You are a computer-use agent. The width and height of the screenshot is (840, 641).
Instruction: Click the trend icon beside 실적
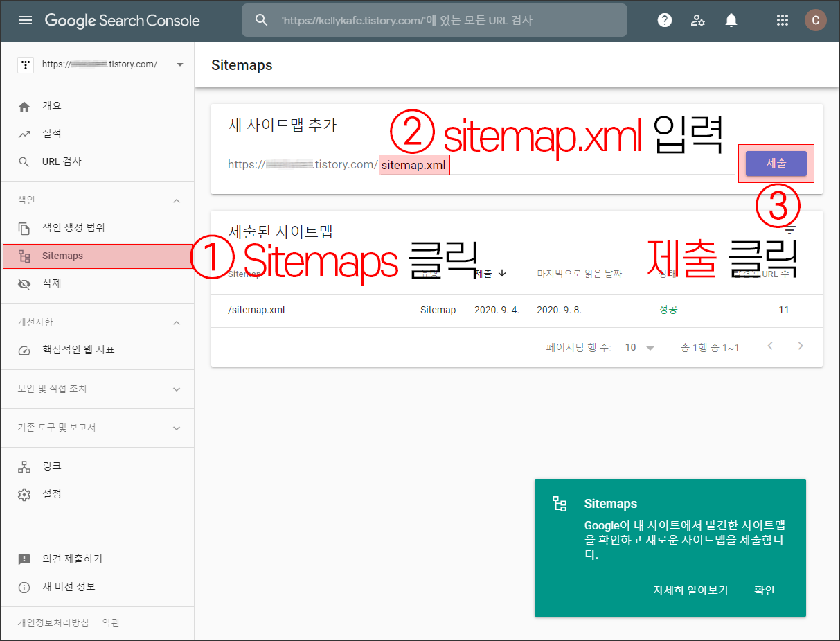24,134
